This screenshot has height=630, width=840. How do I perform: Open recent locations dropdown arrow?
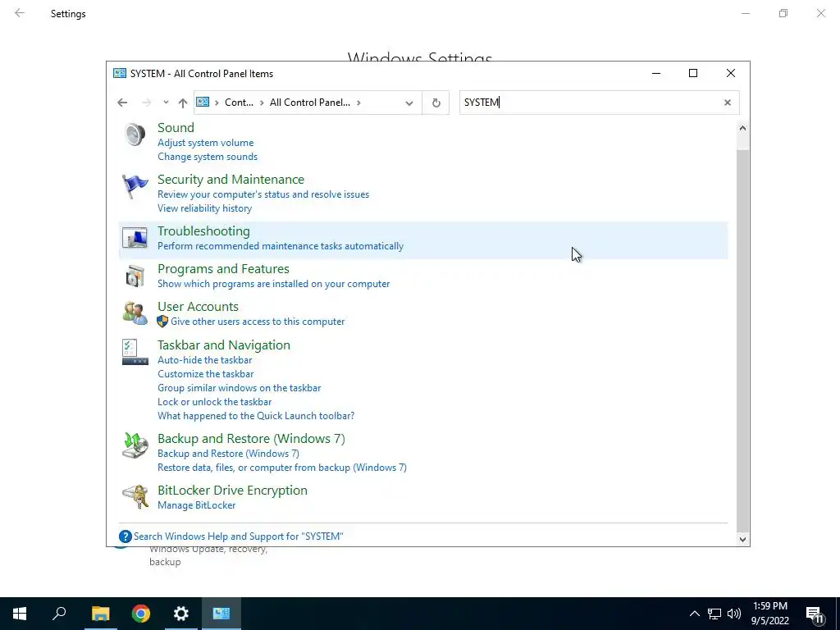point(166,103)
